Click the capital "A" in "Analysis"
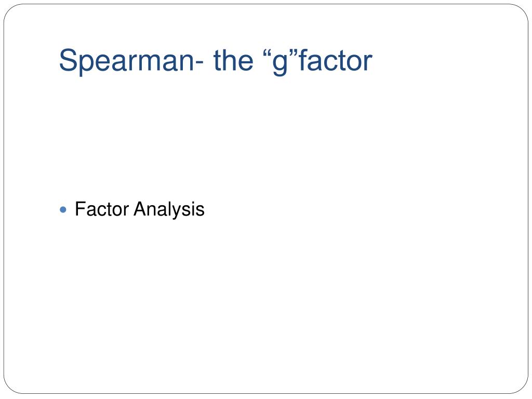Screen dimensions: 532x399 tap(141, 209)
